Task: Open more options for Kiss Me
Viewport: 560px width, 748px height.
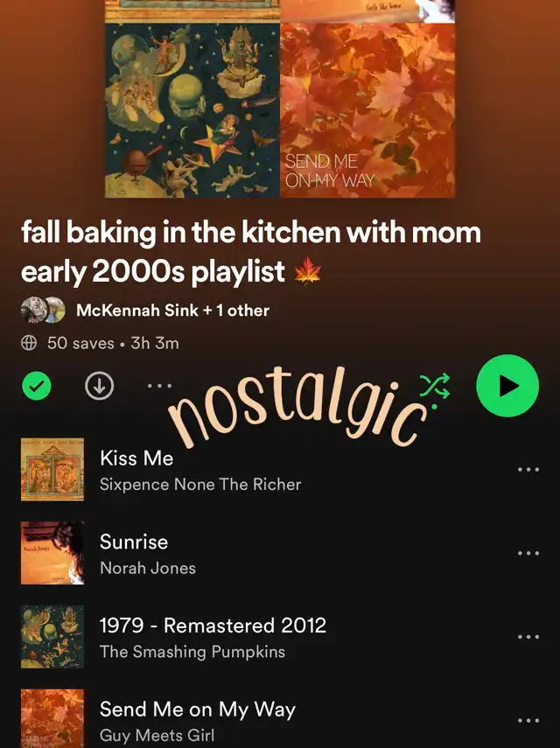Action: (528, 470)
